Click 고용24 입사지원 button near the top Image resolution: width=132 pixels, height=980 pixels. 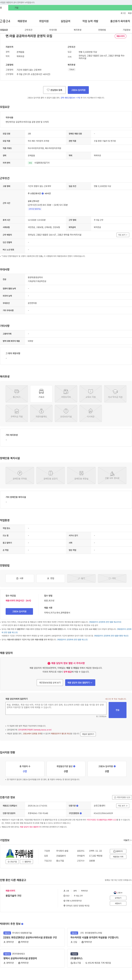pos(78,90)
